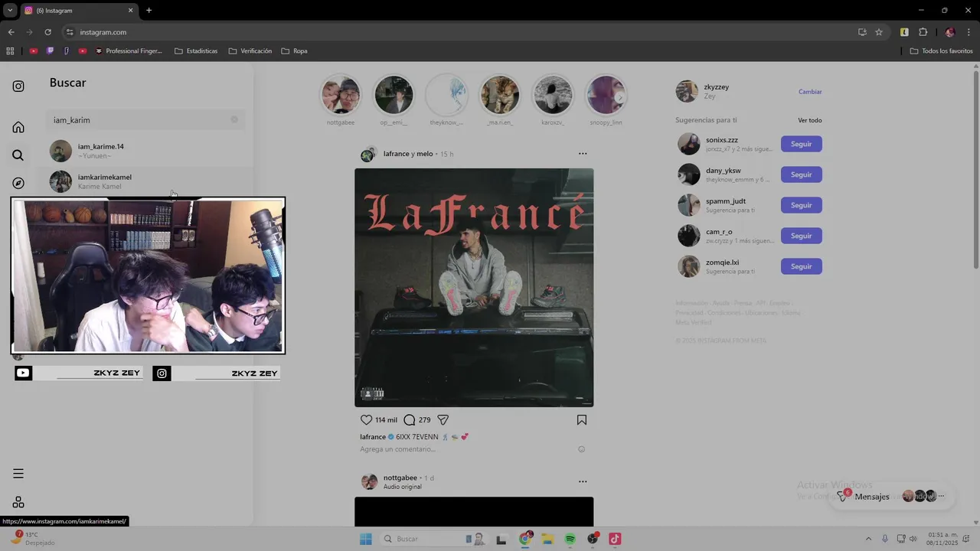Viewport: 980px width, 551px height.
Task: Bookmark this page with star icon
Action: (x=879, y=32)
